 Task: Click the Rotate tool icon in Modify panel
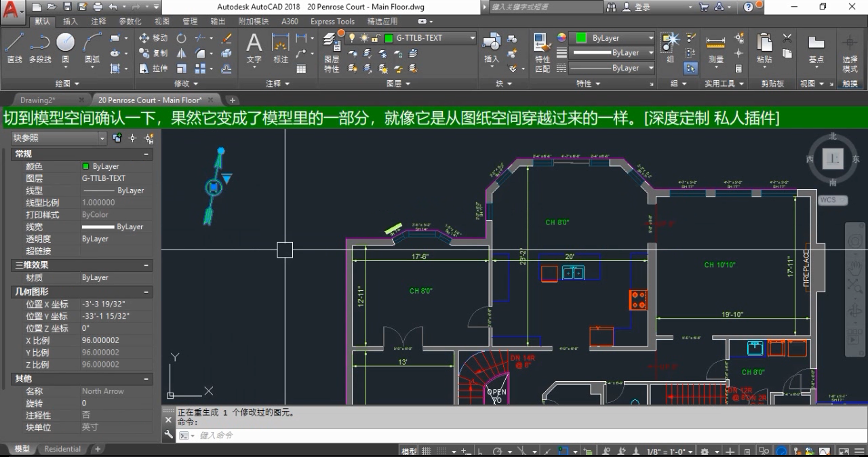coord(182,38)
